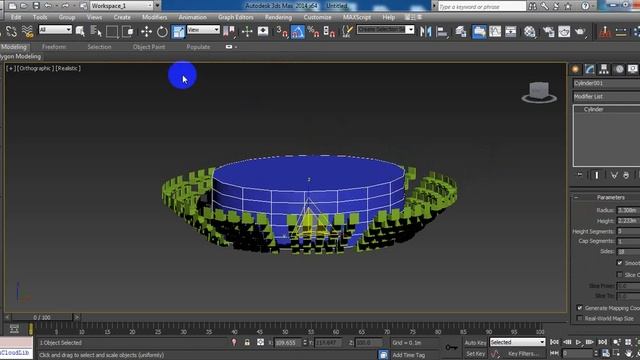This screenshot has height=360, width=640.
Task: Click Render Production teapot icon
Action: (580, 31)
